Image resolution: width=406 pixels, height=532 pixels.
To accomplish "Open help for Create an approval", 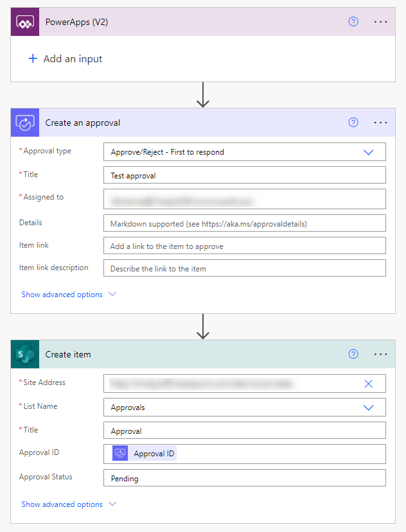I will pyautogui.click(x=353, y=123).
